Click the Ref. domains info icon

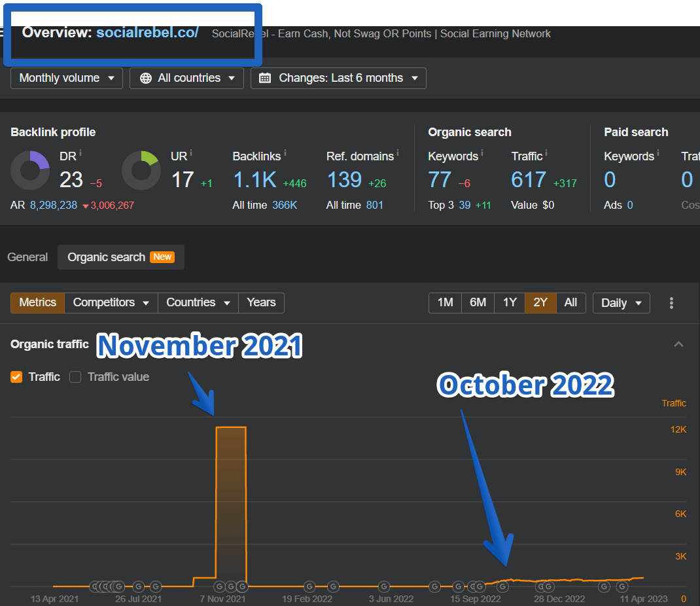pyautogui.click(x=398, y=153)
